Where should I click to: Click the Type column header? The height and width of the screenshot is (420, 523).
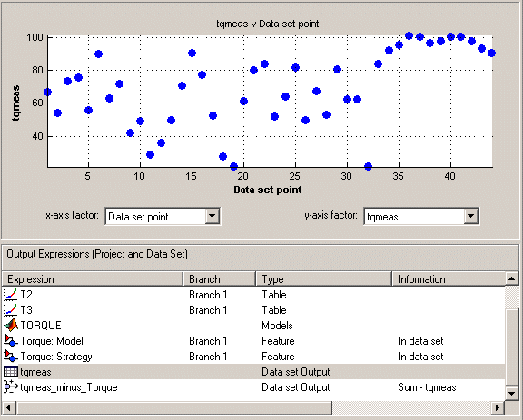pyautogui.click(x=323, y=279)
